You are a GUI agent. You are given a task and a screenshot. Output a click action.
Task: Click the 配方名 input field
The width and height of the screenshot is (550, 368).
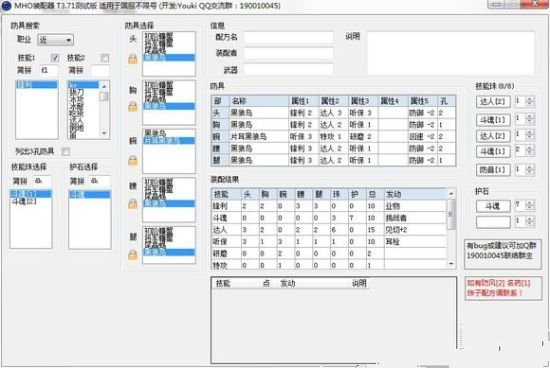288,37
